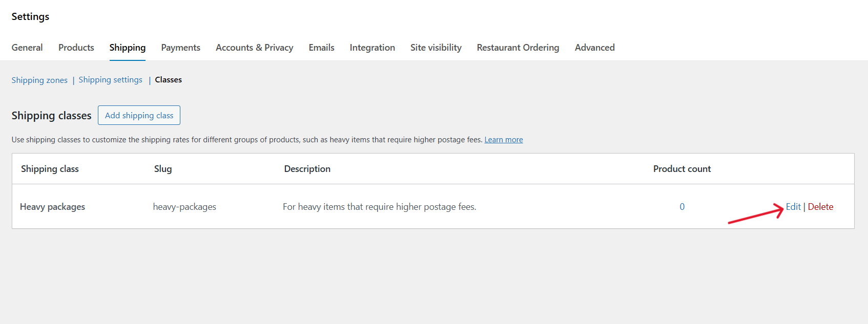
Task: Open the Shipping settings sub-section
Action: [x=110, y=80]
